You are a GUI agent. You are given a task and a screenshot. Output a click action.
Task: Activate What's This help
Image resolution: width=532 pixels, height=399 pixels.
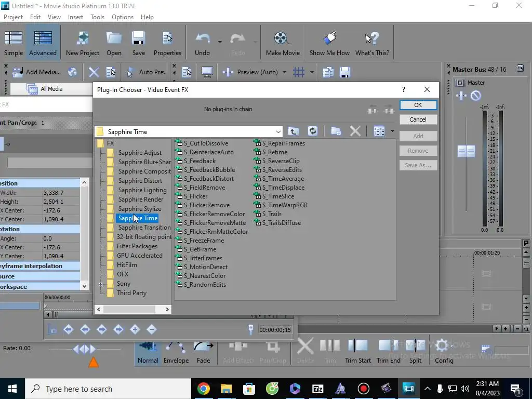(x=372, y=43)
